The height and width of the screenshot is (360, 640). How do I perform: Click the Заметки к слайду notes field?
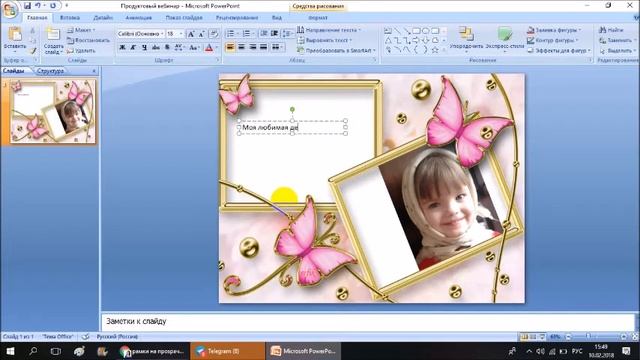point(367,322)
